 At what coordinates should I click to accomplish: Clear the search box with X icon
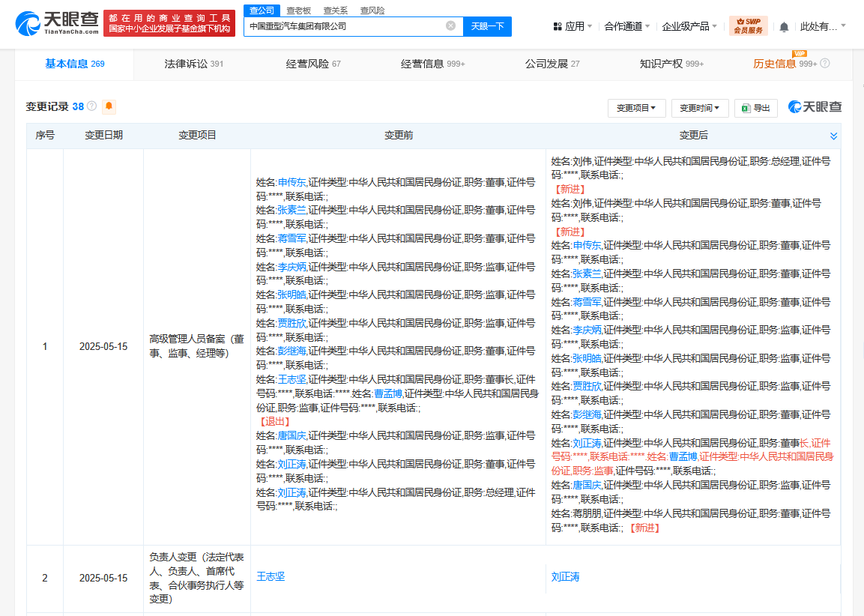[x=450, y=25]
